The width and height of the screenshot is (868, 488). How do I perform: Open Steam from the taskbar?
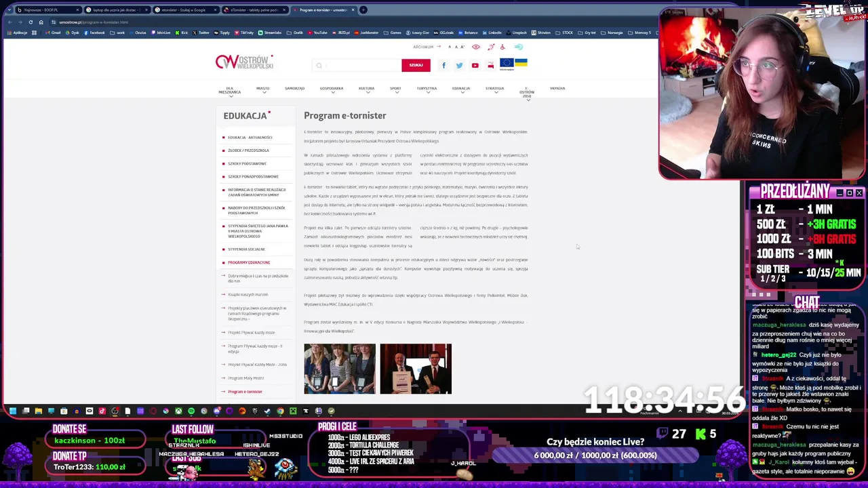[x=267, y=411]
